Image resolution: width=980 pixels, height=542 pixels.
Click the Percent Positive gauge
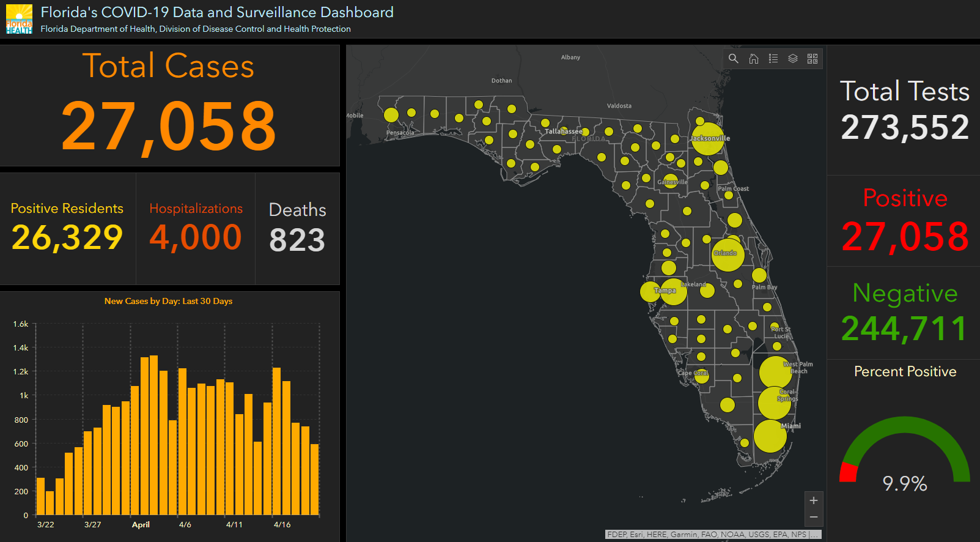tap(905, 450)
